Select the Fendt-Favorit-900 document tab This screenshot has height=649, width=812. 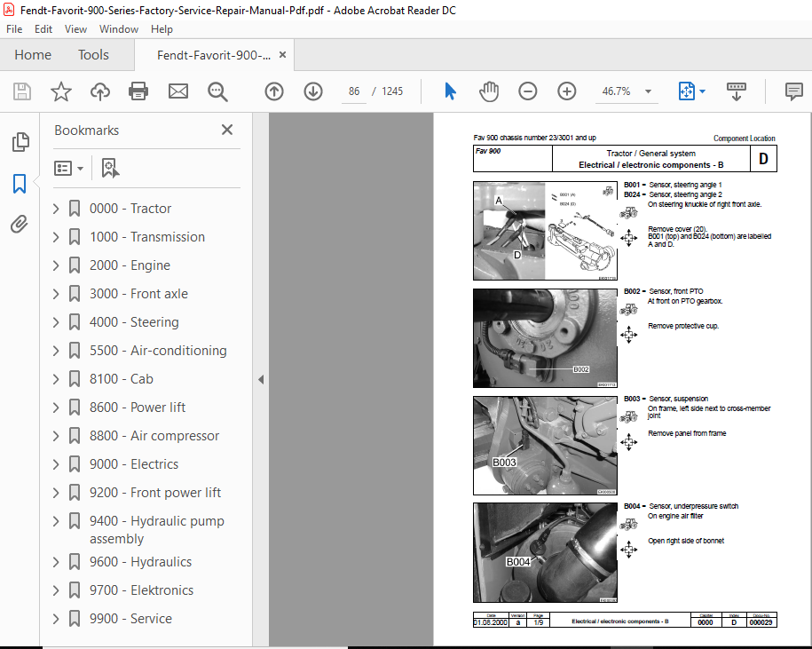213,55
